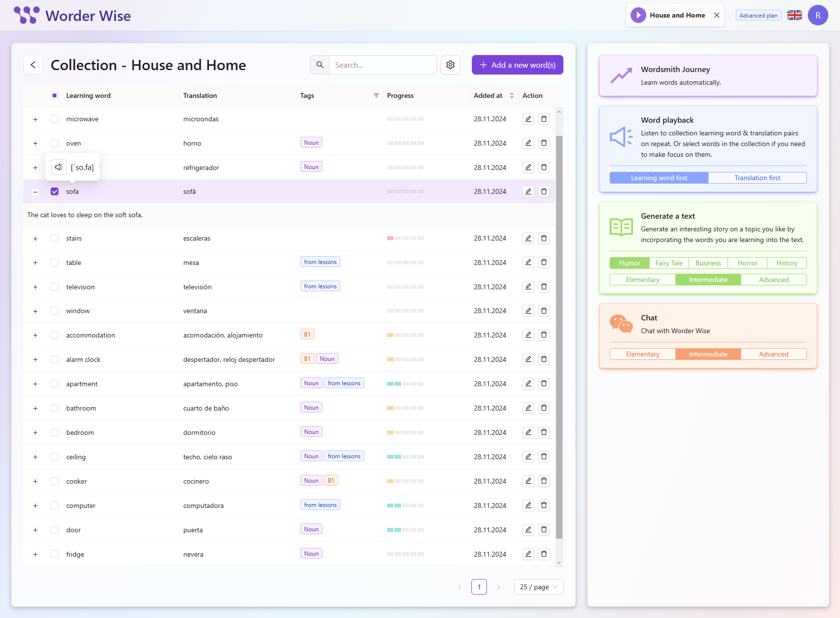This screenshot has width=840, height=618.
Task: Delete the oven word entry
Action: 544,143
